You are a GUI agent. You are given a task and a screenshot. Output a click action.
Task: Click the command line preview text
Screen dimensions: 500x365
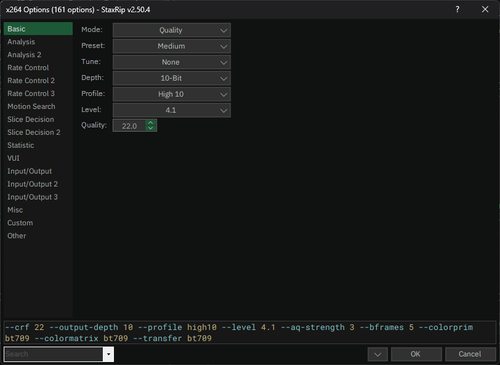[x=250, y=333]
